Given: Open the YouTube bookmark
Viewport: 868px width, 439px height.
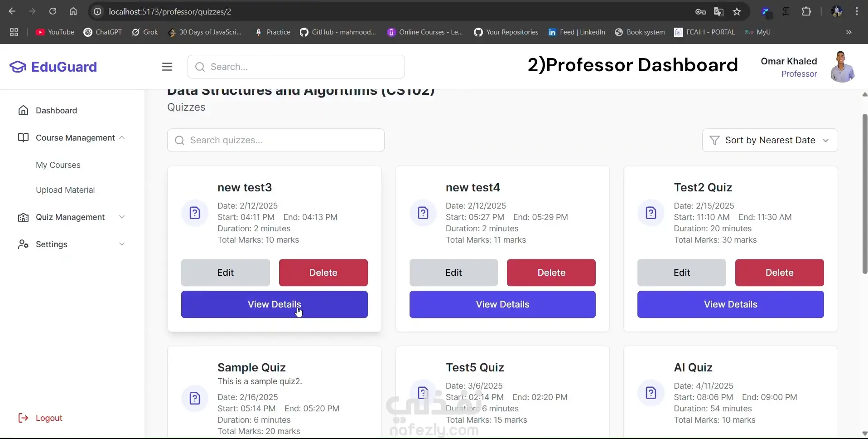Looking at the screenshot, I should [55, 32].
